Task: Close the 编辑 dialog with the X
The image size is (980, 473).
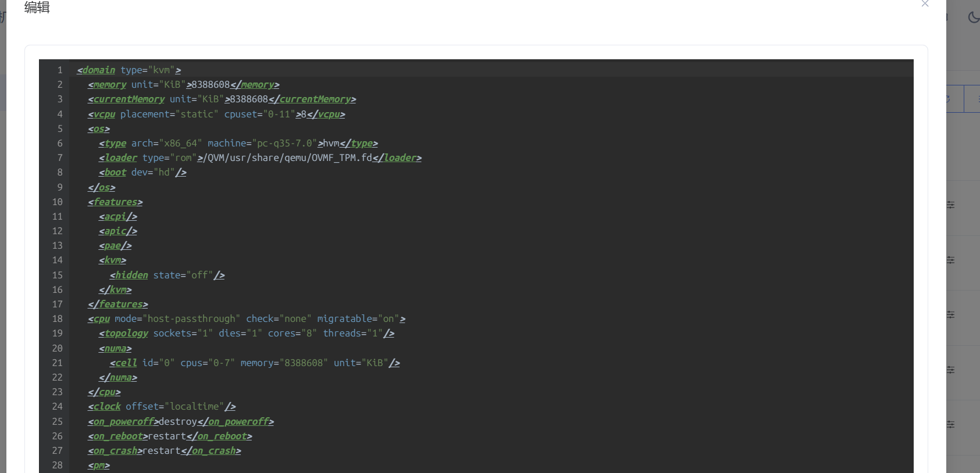Action: point(925,3)
